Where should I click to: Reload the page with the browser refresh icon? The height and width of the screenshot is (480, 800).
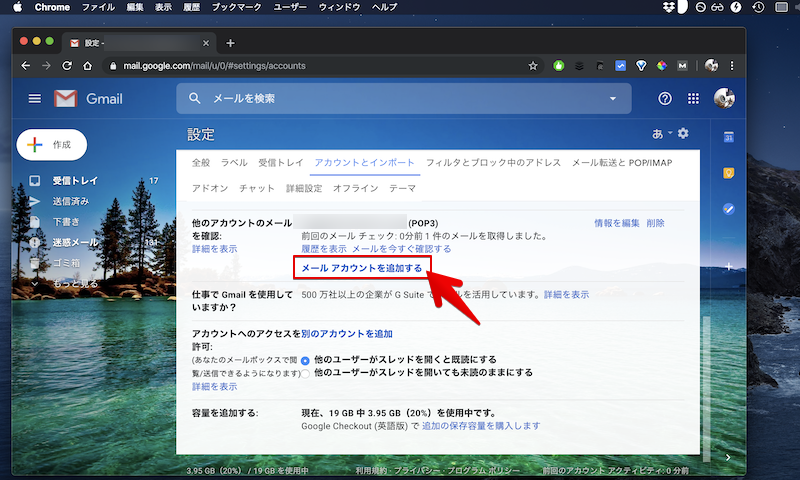coord(67,66)
